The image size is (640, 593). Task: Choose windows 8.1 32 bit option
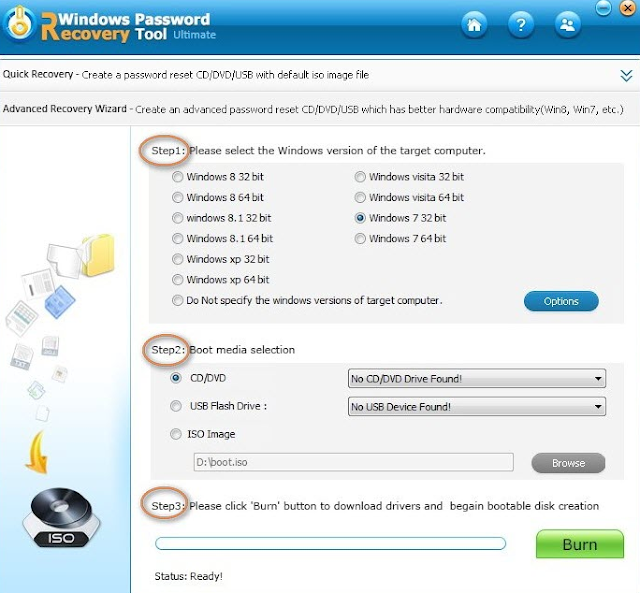(x=177, y=218)
